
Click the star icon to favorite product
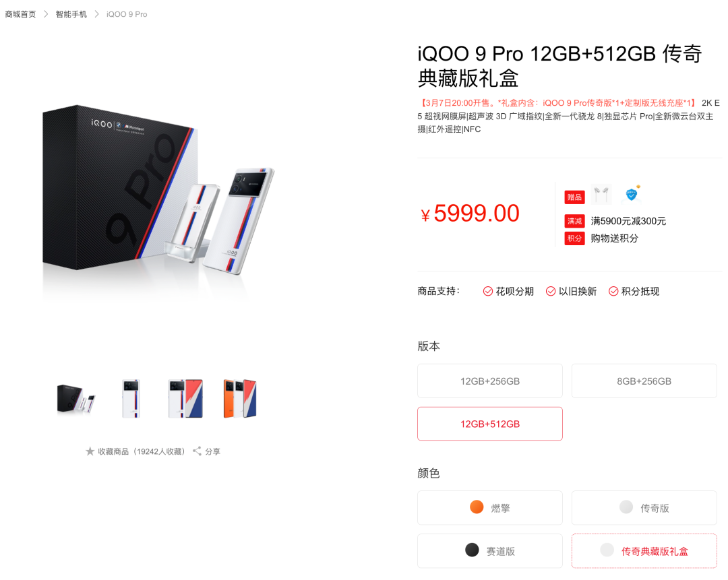click(90, 451)
